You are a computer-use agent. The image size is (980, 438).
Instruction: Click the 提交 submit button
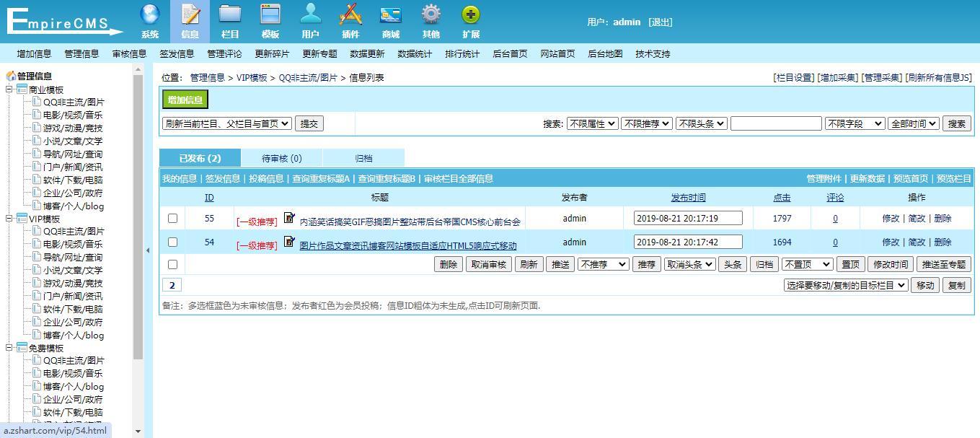309,123
